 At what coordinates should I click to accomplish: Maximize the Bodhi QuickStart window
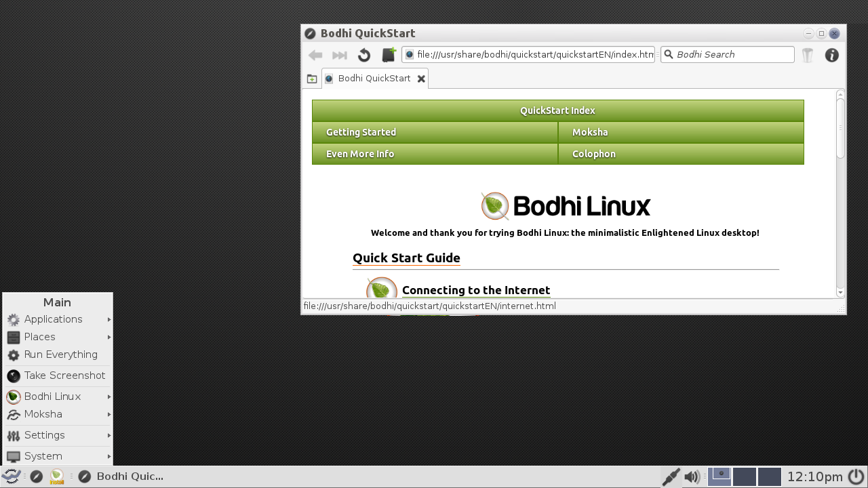coord(821,33)
